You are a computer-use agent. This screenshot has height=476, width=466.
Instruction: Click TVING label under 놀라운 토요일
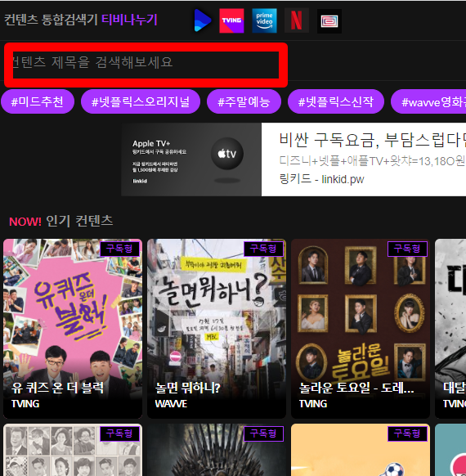tap(313, 404)
